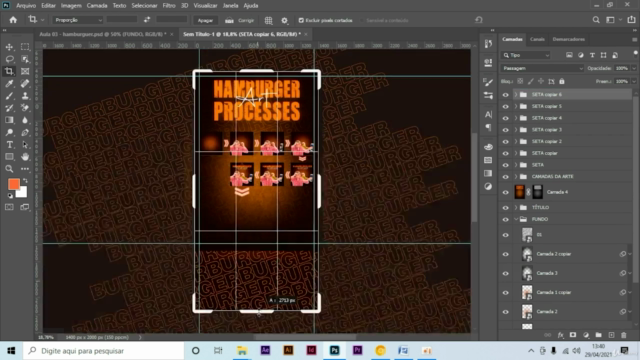The width and height of the screenshot is (640, 360).
Task: Select the Rectangular Marquee tool
Action: (x=25, y=47)
